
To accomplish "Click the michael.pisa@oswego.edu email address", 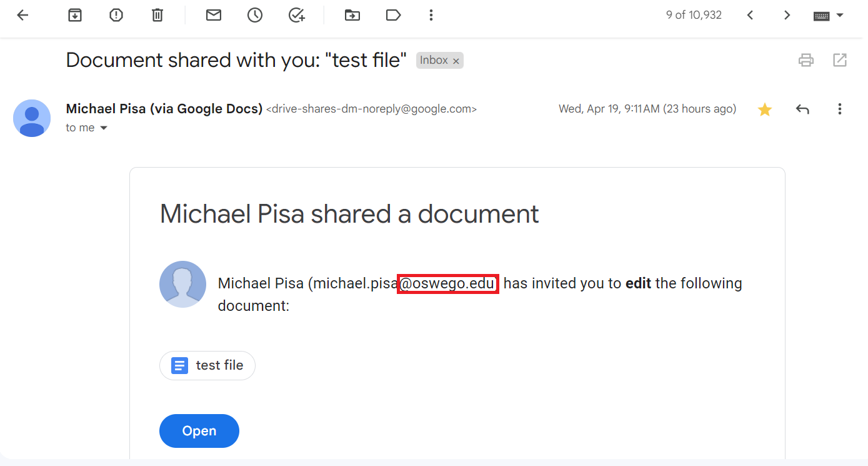I will coord(404,283).
